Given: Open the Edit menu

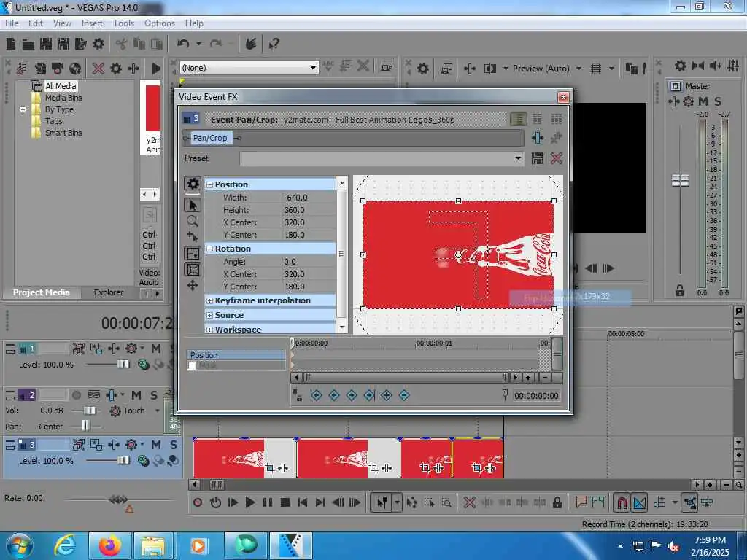Looking at the screenshot, I should click(36, 23).
